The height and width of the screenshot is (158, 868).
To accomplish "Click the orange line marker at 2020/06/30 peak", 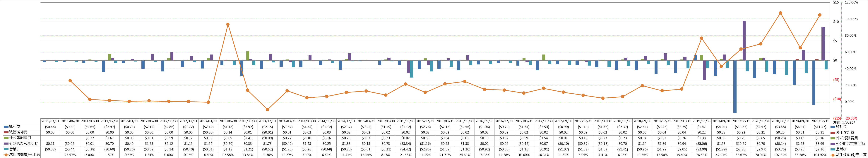I will click(x=780, y=13).
